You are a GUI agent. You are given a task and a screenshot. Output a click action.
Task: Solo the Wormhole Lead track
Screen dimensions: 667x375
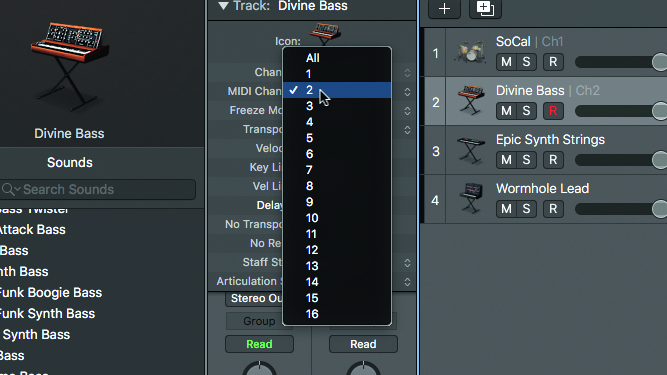(x=526, y=209)
